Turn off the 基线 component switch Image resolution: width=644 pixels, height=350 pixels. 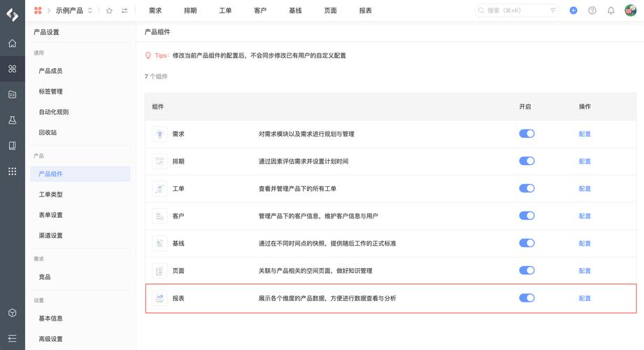click(527, 243)
